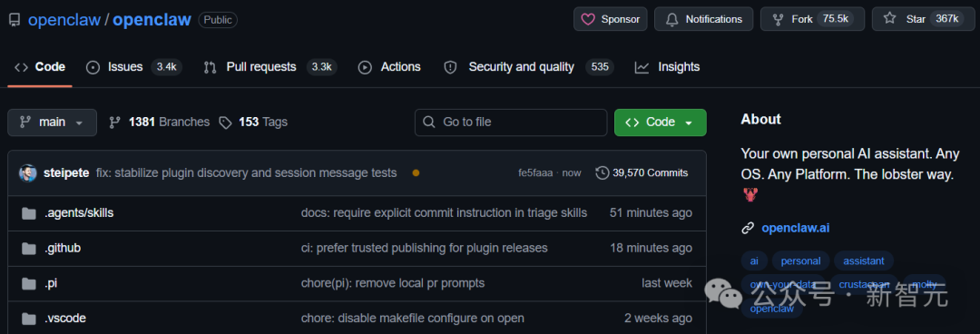This screenshot has width=980, height=334.
Task: Open commit 'chore: disable makefile configure on open'
Action: [x=413, y=319]
